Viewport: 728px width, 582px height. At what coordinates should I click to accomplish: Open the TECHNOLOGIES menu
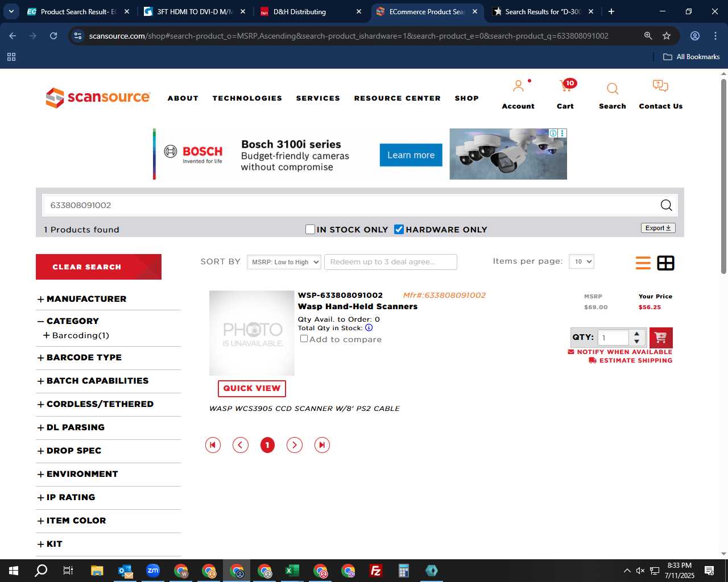point(247,98)
